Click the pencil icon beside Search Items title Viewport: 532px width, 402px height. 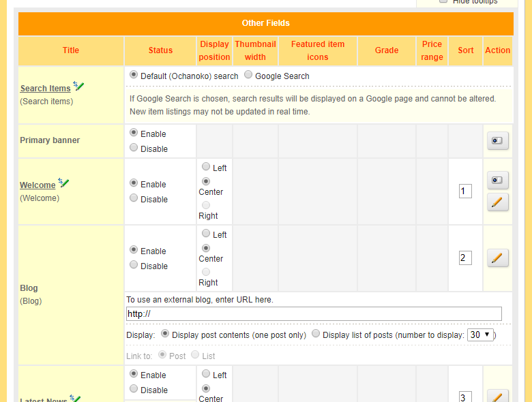[x=78, y=87]
